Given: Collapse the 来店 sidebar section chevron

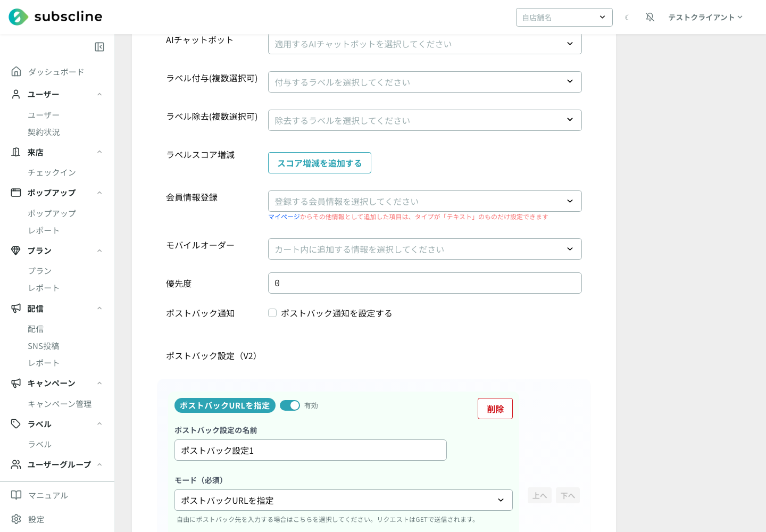Looking at the screenshot, I should coord(99,152).
